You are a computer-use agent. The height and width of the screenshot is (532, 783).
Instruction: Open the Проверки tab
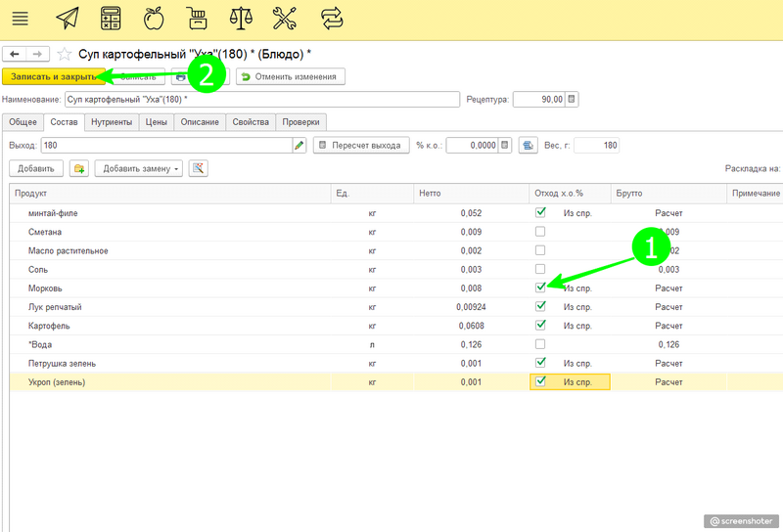[299, 122]
